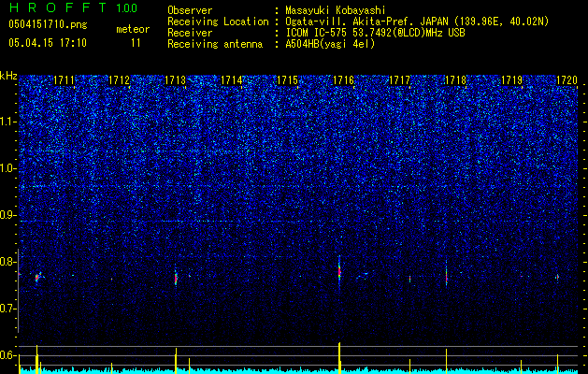Click the 1.1 kHz axis label

8,122
